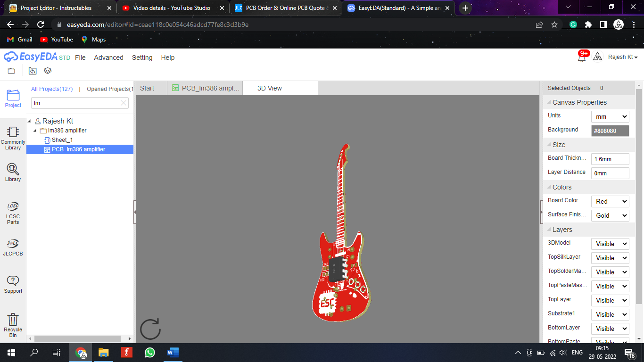Open the Advanced menu
The image size is (644, 362).
108,58
